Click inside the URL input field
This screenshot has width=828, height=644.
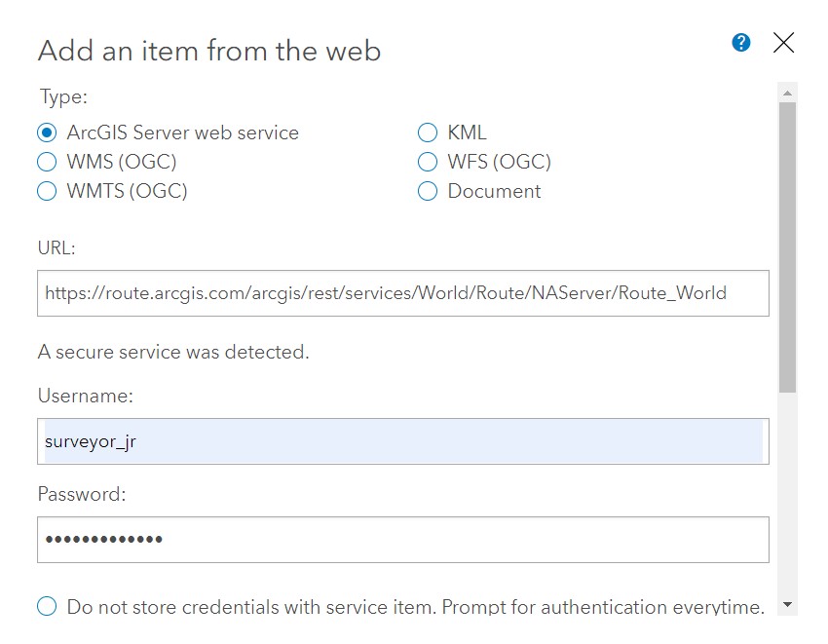click(390, 293)
